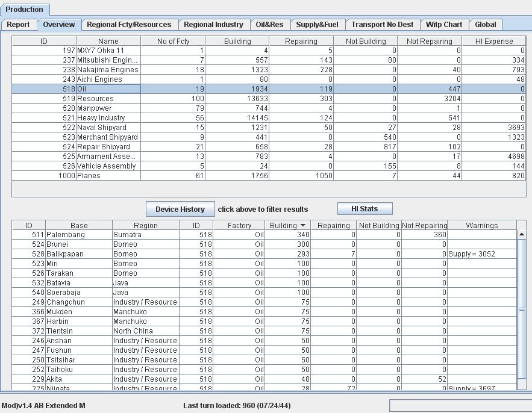Switch to Regional Industry tab
532x413 pixels.
pyautogui.click(x=214, y=25)
